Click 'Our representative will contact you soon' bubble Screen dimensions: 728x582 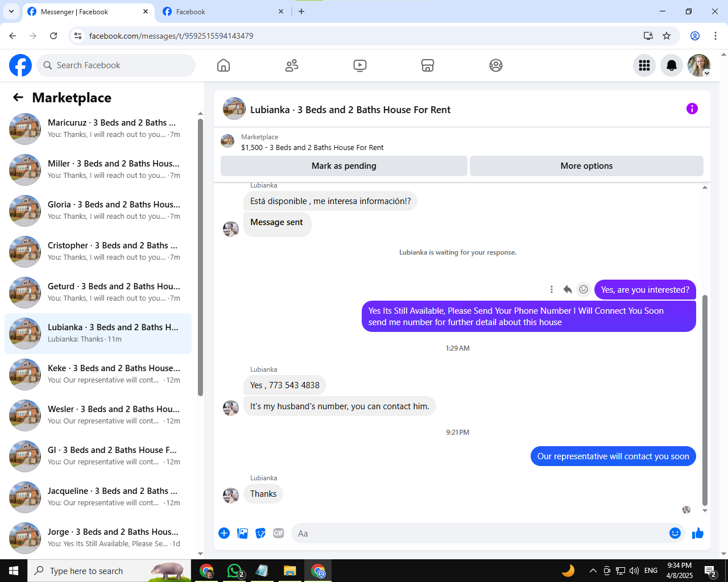click(x=613, y=456)
